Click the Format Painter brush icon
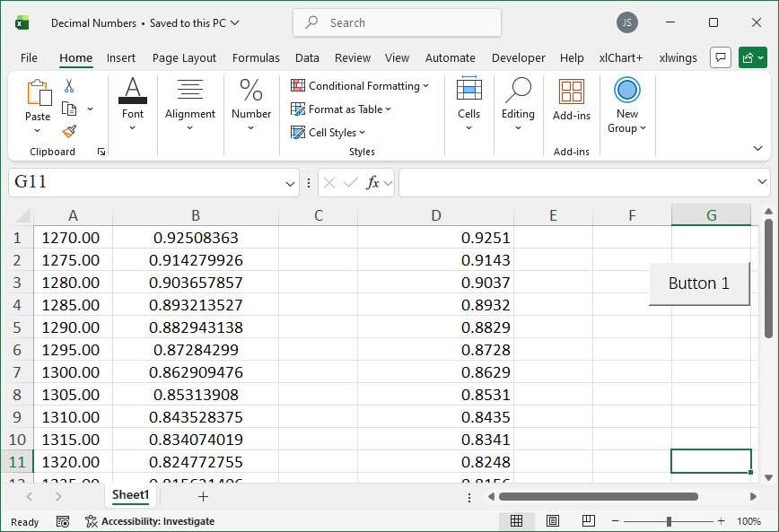 pyautogui.click(x=69, y=131)
